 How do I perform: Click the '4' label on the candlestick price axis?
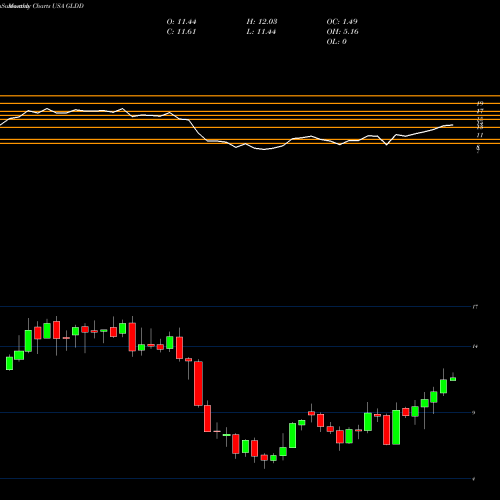(474, 479)
